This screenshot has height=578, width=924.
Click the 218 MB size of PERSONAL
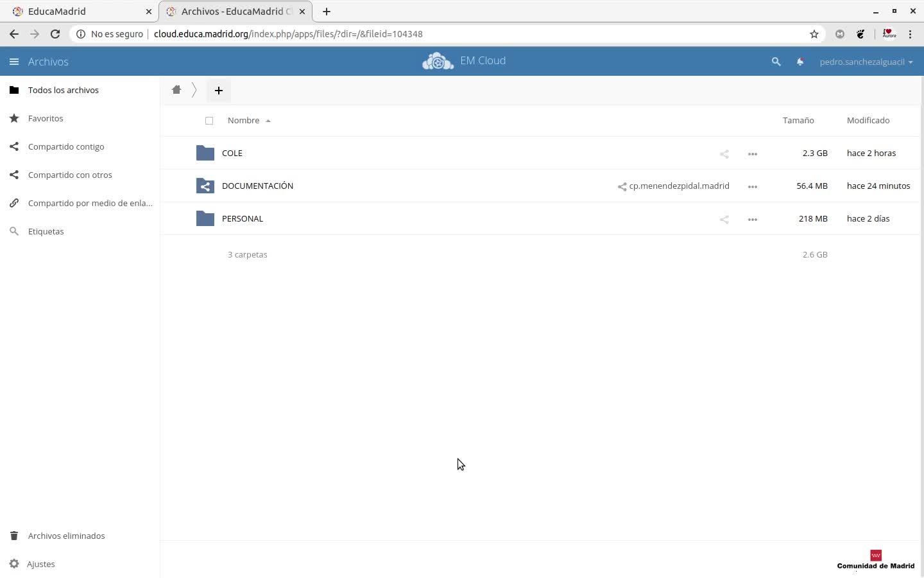(x=813, y=218)
